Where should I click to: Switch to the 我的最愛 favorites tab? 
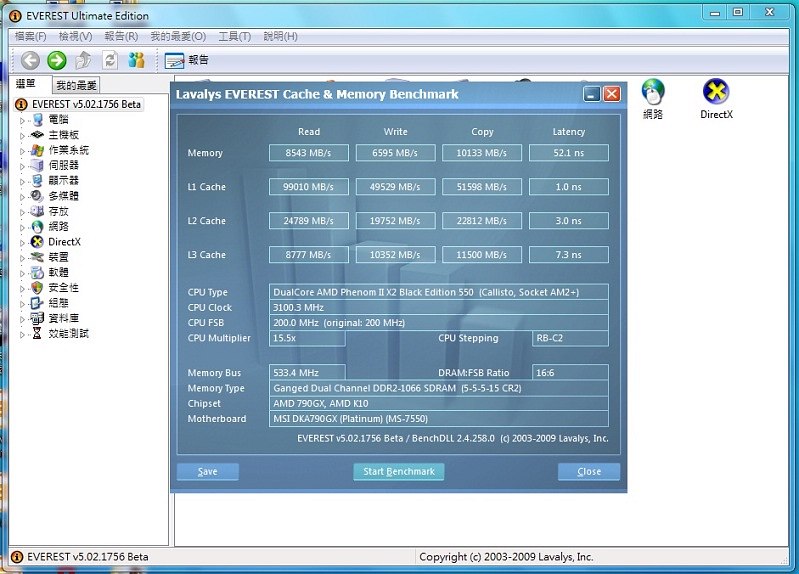[76, 85]
